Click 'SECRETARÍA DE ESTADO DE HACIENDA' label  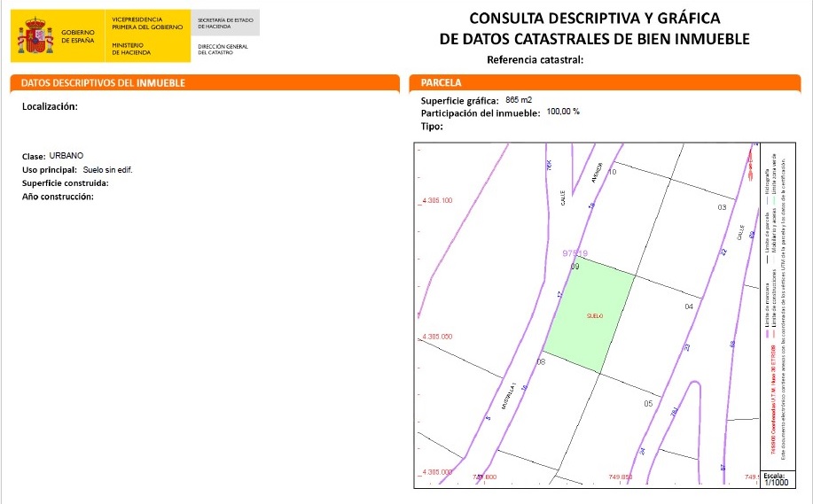click(225, 23)
